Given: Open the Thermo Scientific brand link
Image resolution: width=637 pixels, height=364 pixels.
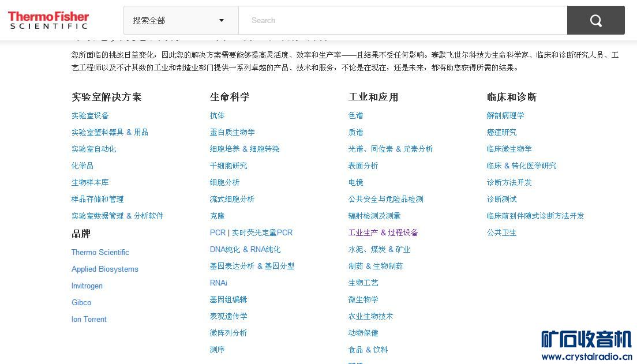Looking at the screenshot, I should click(x=100, y=252).
